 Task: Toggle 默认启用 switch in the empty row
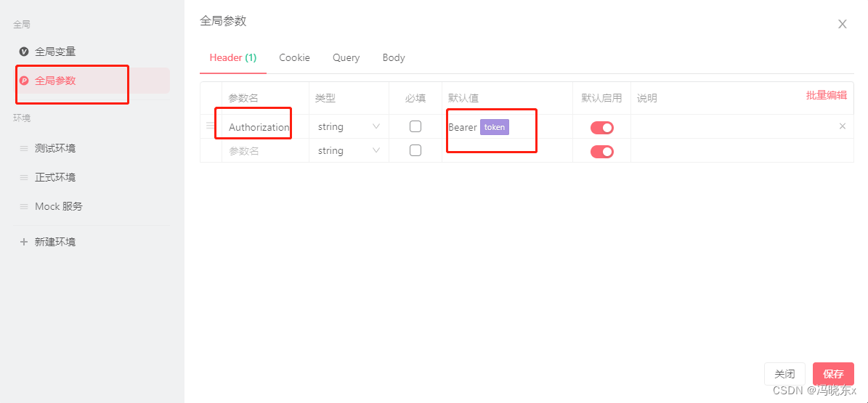point(601,152)
